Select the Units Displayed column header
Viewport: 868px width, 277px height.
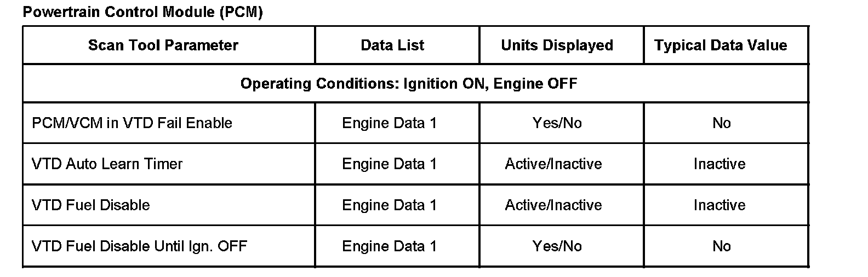tap(557, 45)
